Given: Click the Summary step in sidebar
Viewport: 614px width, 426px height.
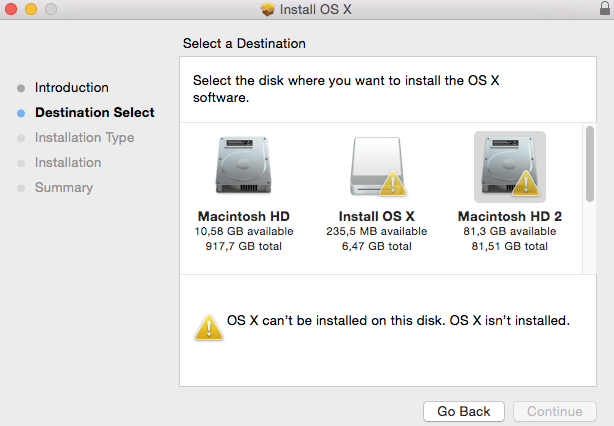Looking at the screenshot, I should 64,188.
